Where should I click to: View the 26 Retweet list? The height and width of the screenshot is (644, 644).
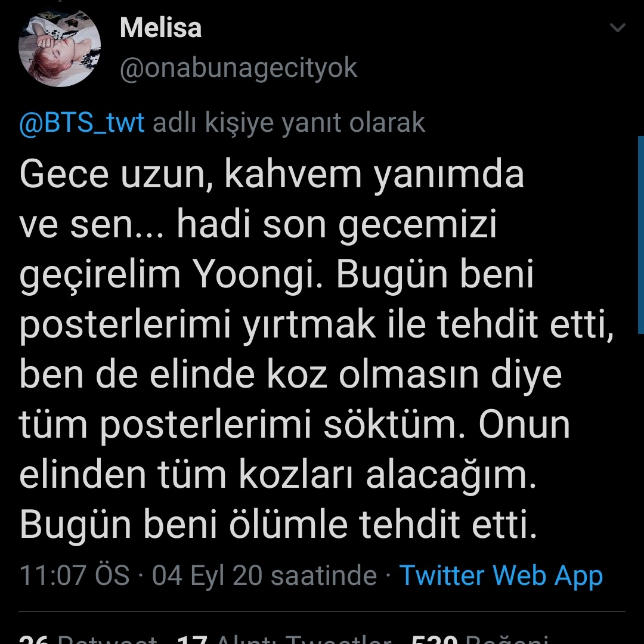(x=89, y=639)
